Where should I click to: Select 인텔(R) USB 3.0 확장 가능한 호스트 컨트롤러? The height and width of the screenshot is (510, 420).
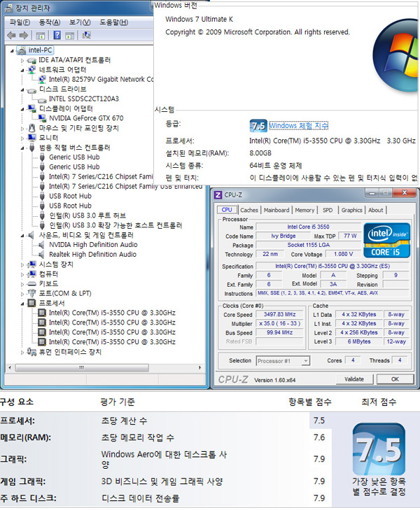115,225
